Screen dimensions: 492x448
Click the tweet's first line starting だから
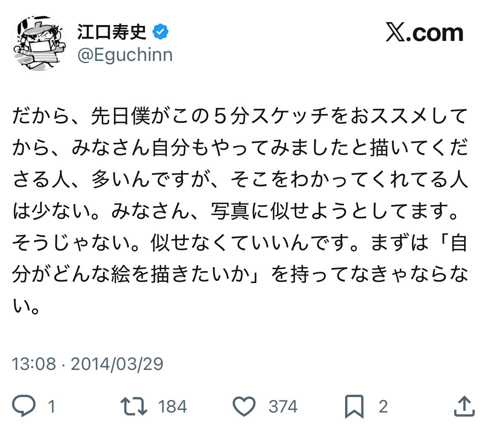pos(240,116)
